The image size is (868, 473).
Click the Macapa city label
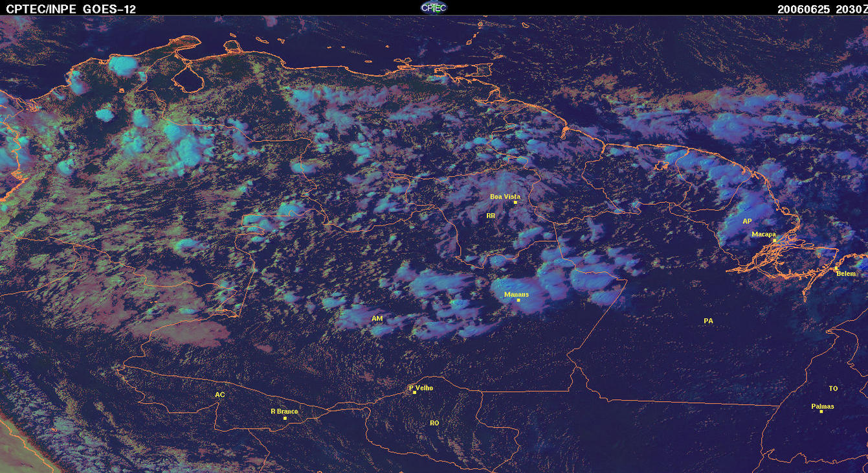point(764,234)
